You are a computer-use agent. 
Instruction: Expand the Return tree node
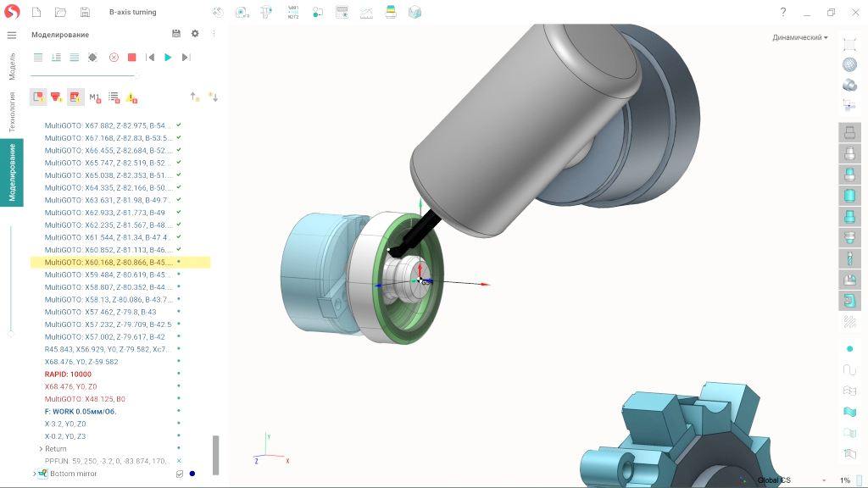coord(41,448)
